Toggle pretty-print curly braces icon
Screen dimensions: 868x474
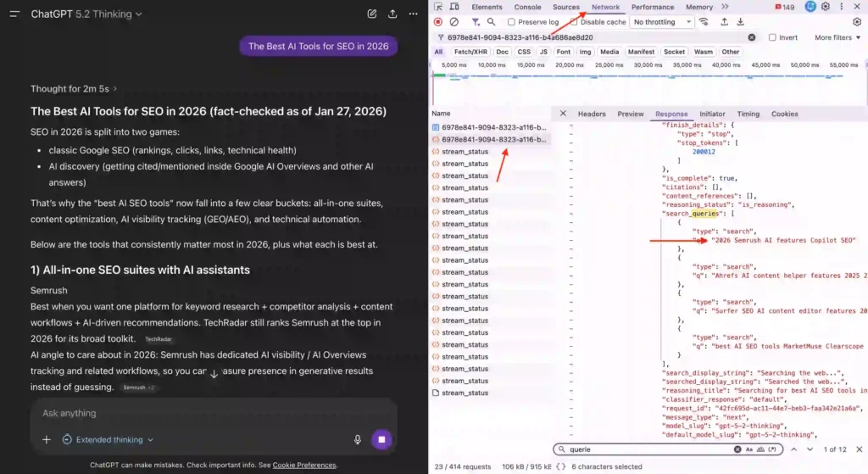click(561, 467)
